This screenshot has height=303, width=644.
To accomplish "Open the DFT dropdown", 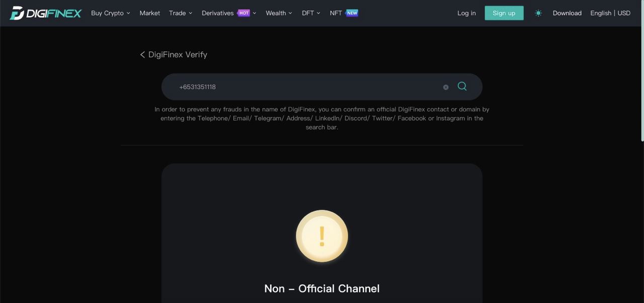I will [x=311, y=13].
